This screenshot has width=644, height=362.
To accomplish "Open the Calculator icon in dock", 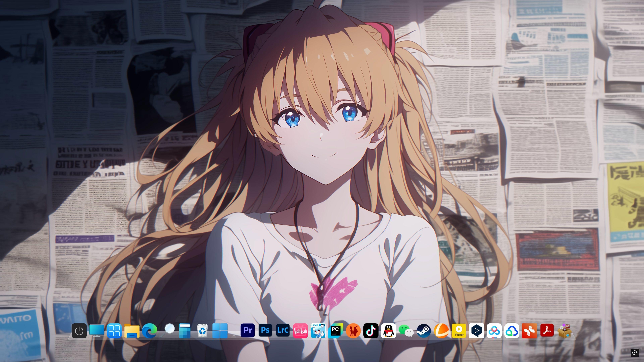I will pyautogui.click(x=185, y=331).
